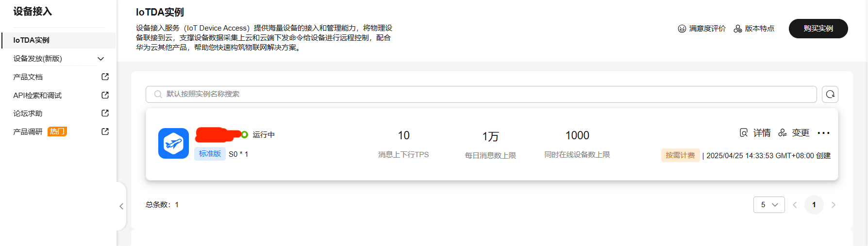The image size is (868, 246).
Task: Click the 详情 link on the instance
Action: click(762, 132)
